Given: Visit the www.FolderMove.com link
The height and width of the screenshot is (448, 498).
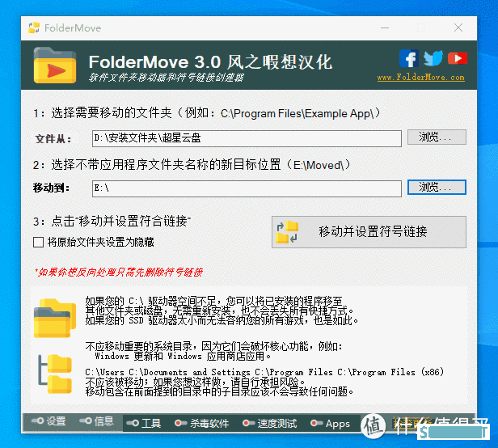Looking at the screenshot, I should pyautogui.click(x=421, y=77).
